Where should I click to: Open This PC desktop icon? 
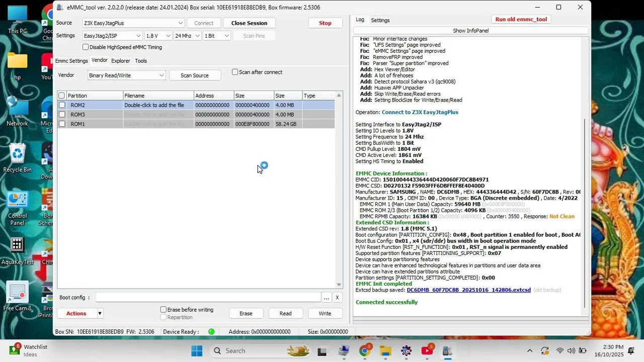pyautogui.click(x=17, y=19)
